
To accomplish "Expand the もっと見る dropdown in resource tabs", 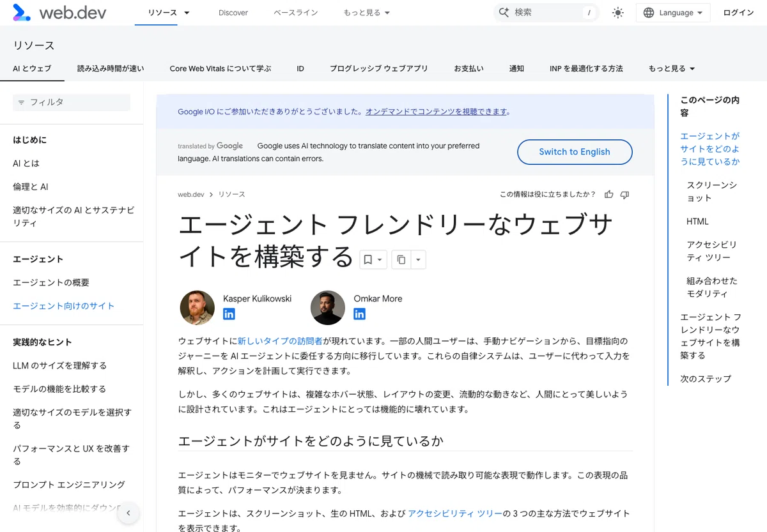I will (x=672, y=68).
